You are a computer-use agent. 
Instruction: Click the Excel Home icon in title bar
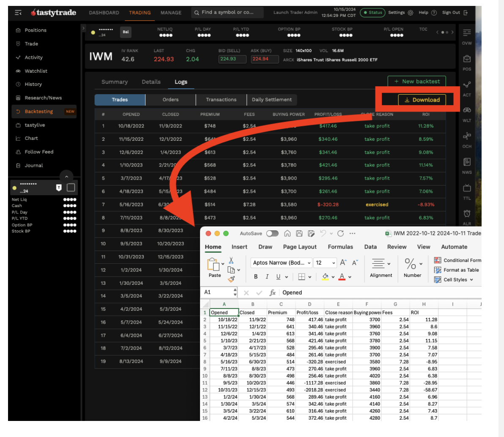(287, 234)
